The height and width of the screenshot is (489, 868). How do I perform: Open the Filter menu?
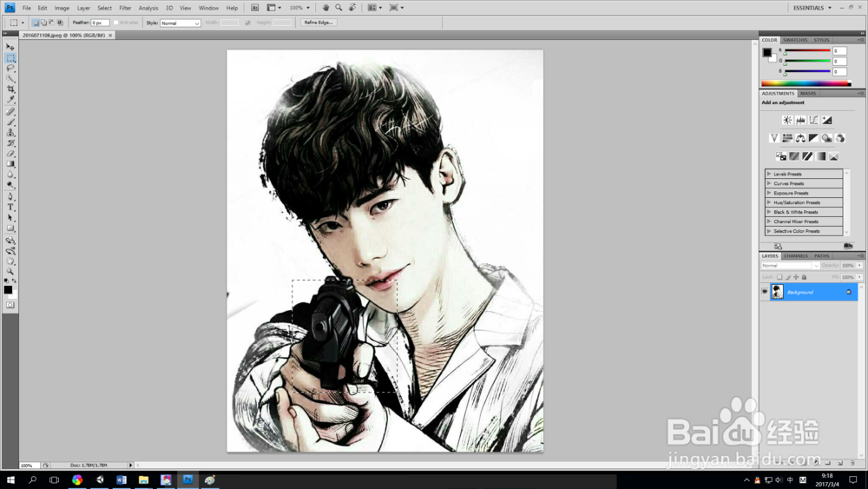[x=125, y=8]
